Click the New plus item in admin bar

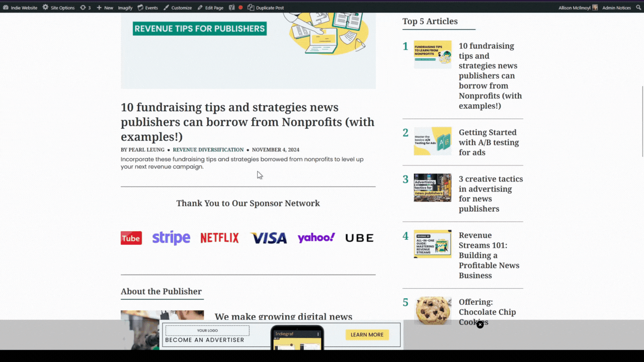(x=105, y=8)
